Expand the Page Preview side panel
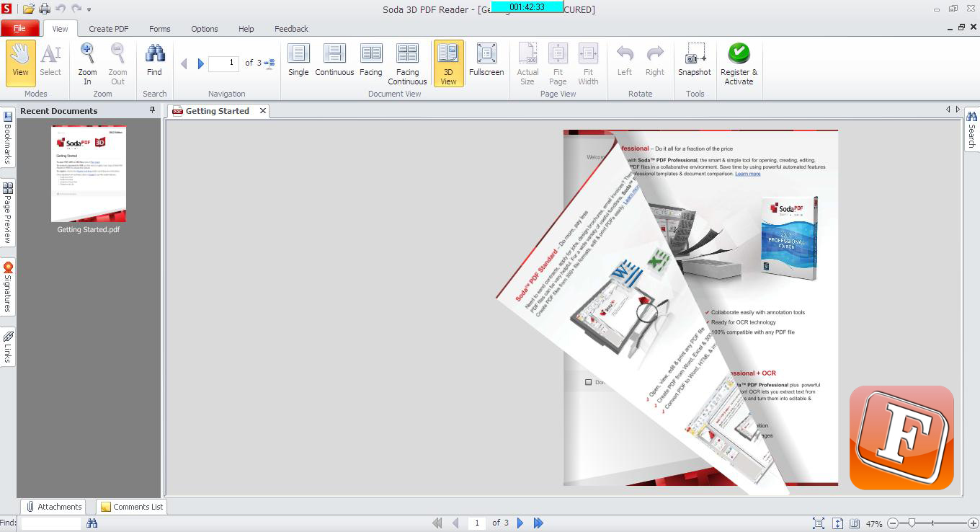 click(x=8, y=212)
